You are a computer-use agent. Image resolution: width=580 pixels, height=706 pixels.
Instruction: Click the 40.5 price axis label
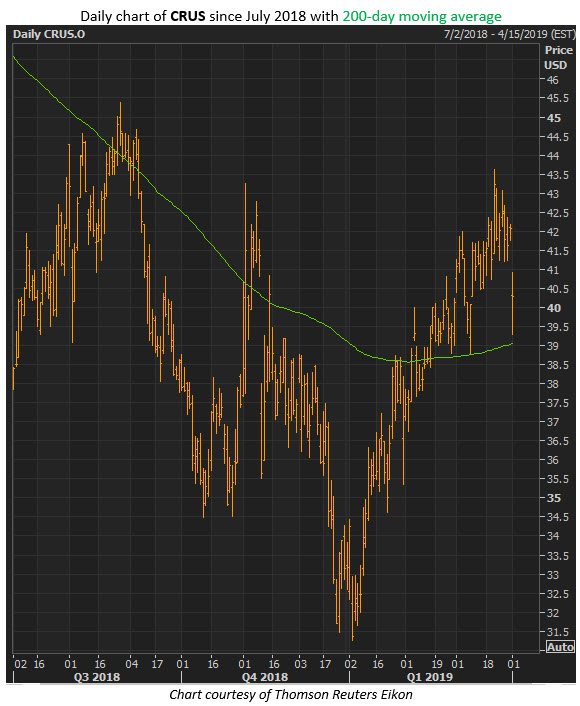click(557, 289)
